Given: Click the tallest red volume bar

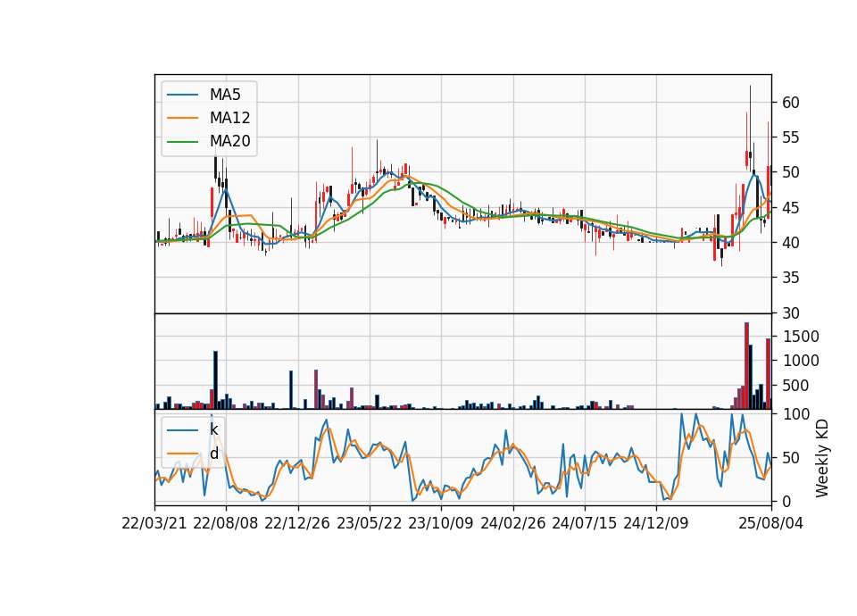Looking at the screenshot, I should click(x=746, y=366).
